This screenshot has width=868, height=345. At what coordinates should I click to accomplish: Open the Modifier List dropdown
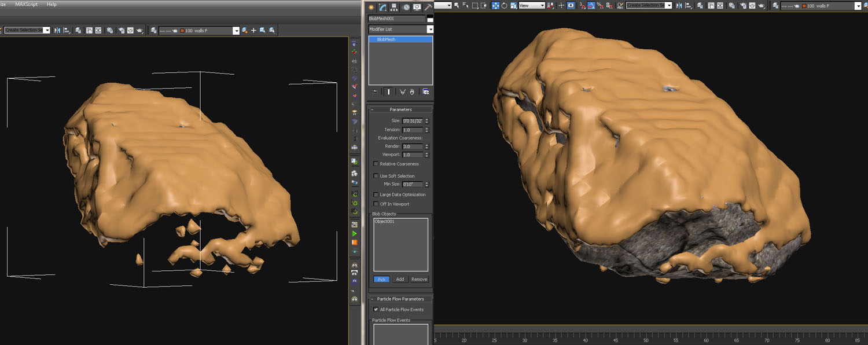pyautogui.click(x=430, y=29)
